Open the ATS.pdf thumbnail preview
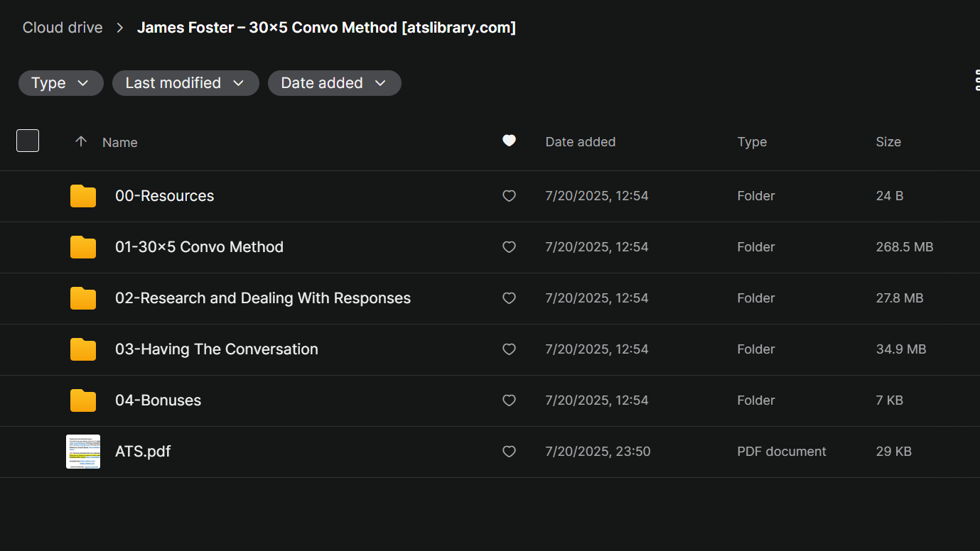 [83, 452]
